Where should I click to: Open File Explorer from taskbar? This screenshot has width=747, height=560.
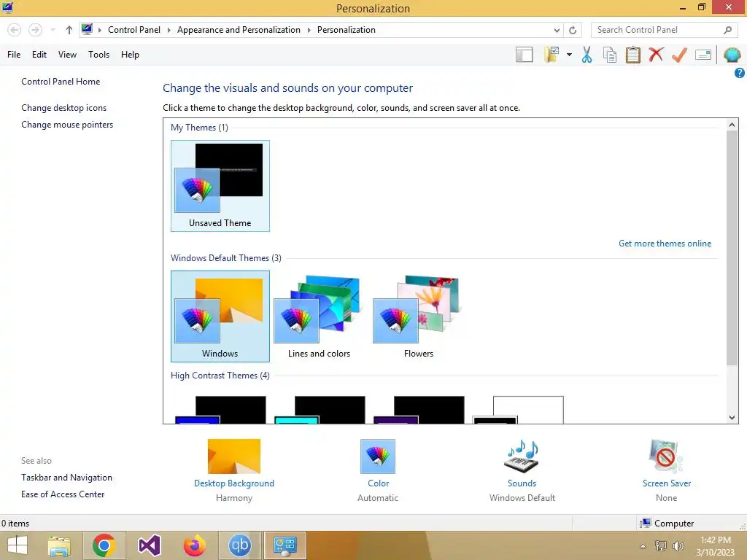point(59,545)
